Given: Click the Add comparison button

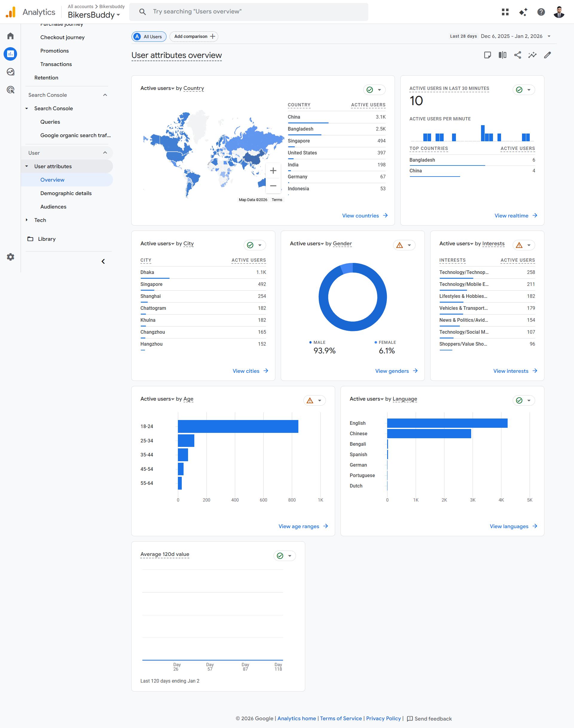Looking at the screenshot, I should coord(194,37).
